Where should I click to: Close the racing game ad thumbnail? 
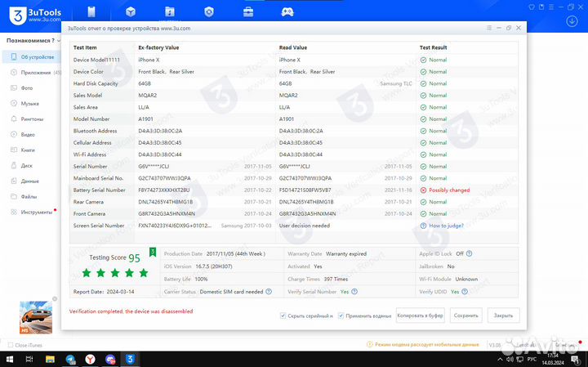(55, 298)
